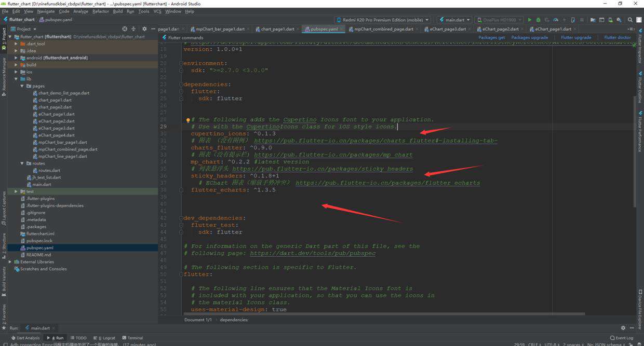This screenshot has height=346, width=644.
Task: Open Device File Explorer side panel
Action: point(640,310)
